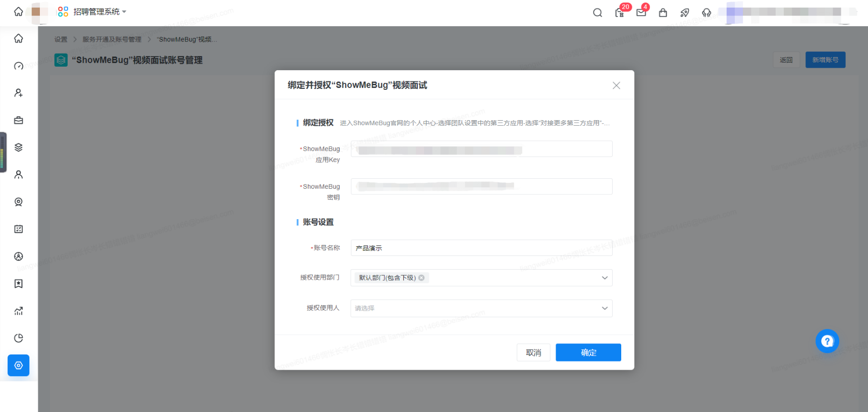Click the 账号名称 input field

pyautogui.click(x=481, y=248)
